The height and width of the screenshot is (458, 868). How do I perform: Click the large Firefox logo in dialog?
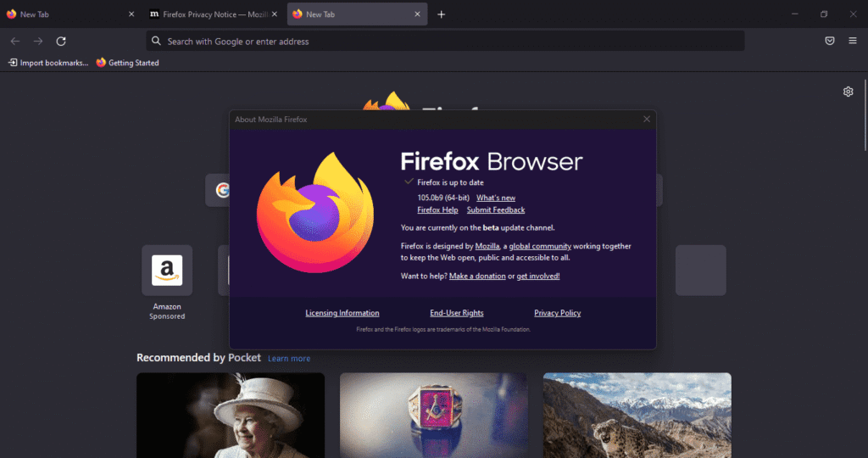315,213
